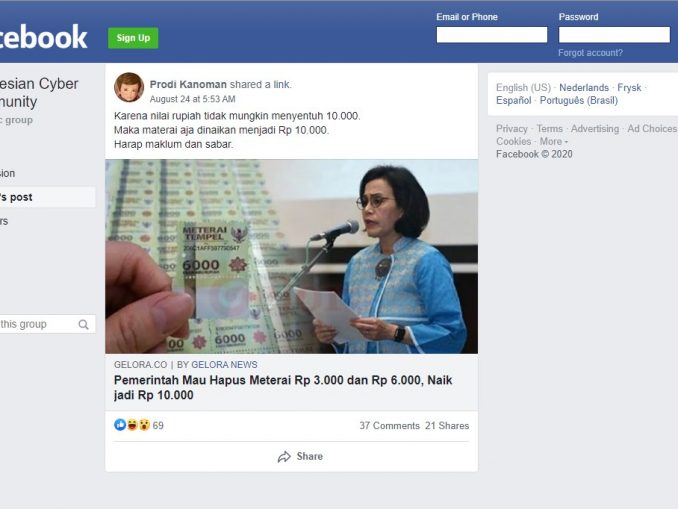Open Prodi Kanoman's profile avatar
Image resolution: width=678 pixels, height=509 pixels.
point(129,88)
